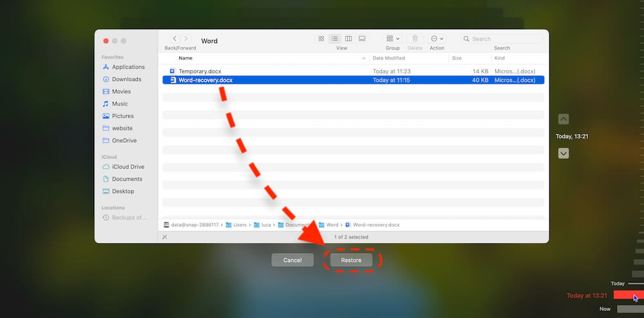
Task: Click the Restore button
Action: [x=351, y=260]
